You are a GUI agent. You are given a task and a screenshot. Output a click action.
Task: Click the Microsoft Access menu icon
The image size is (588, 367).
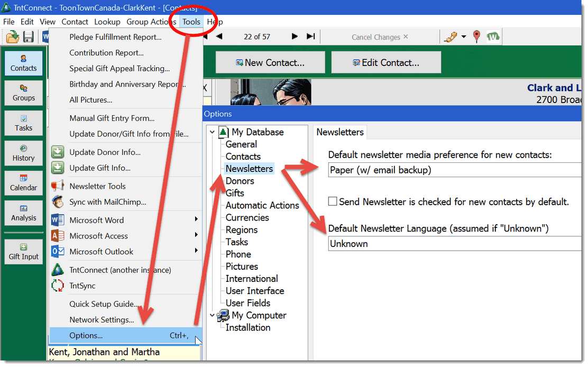[x=58, y=236]
